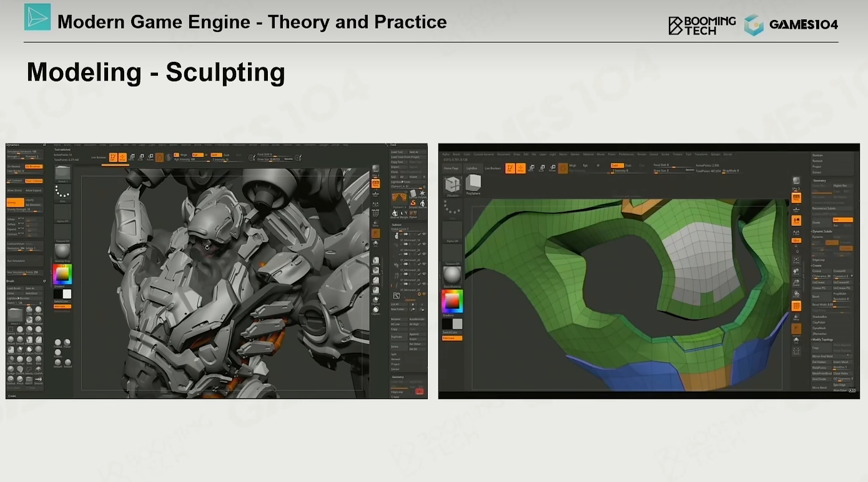Click the LightBox button in the right window
Viewport: 868px width, 482px height.
tap(472, 168)
